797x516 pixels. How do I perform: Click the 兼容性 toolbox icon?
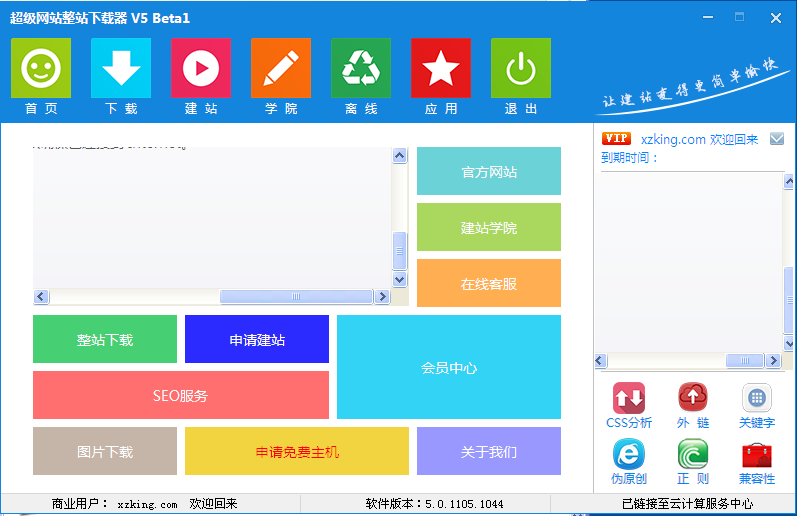pyautogui.click(x=756, y=454)
